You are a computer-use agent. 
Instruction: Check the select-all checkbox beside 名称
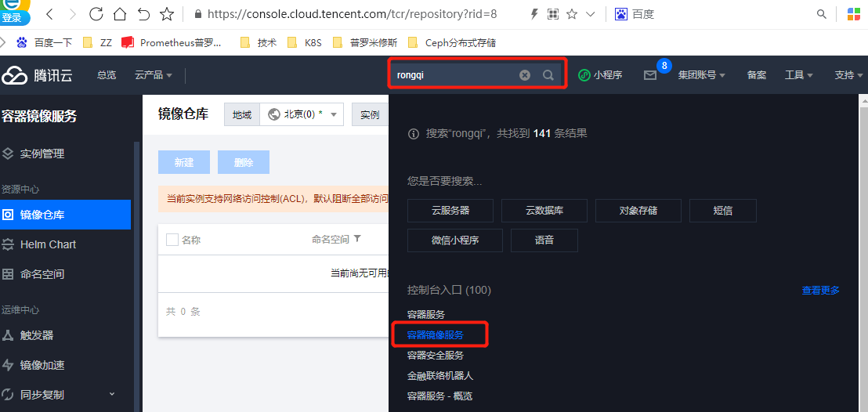tap(172, 239)
